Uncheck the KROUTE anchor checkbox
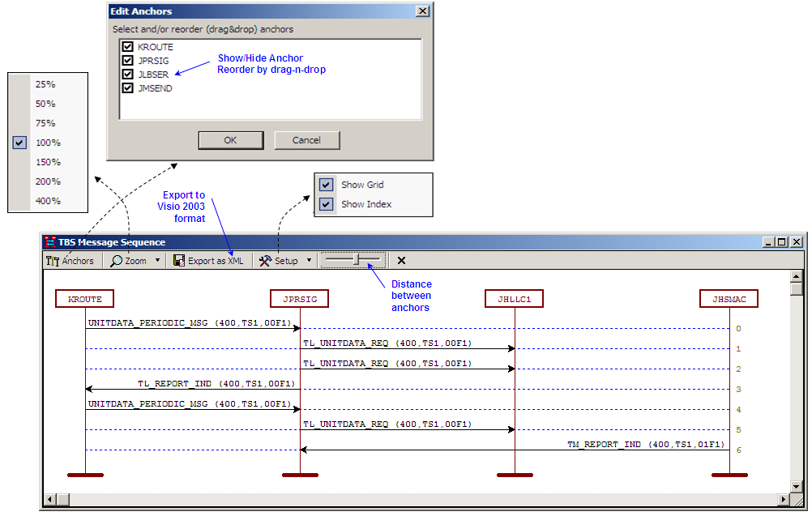 [x=127, y=47]
